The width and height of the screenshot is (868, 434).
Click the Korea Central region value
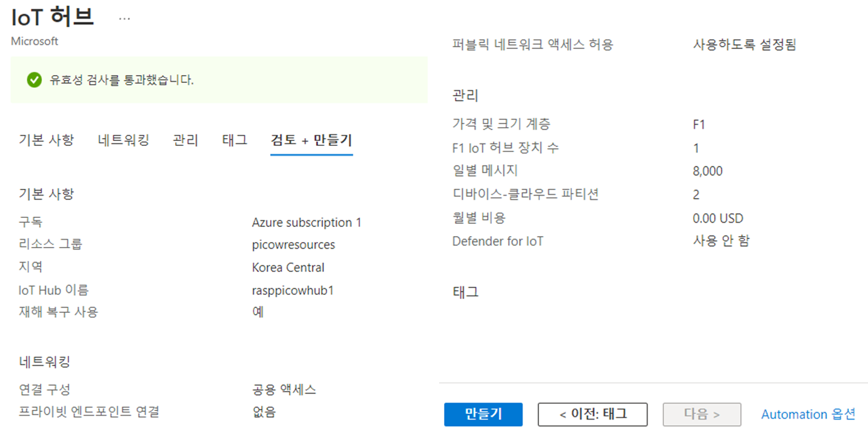[288, 268]
